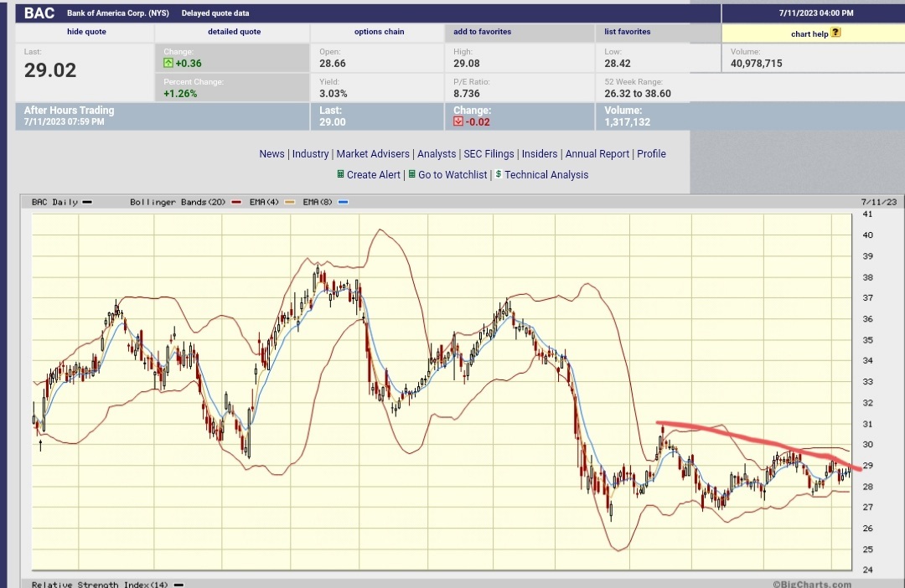This screenshot has height=588, width=905.
Task: Open the Analysts link
Action: [437, 154]
